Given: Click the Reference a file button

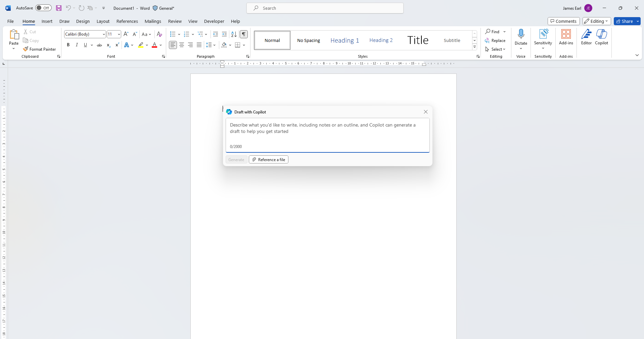Looking at the screenshot, I should click(x=269, y=159).
